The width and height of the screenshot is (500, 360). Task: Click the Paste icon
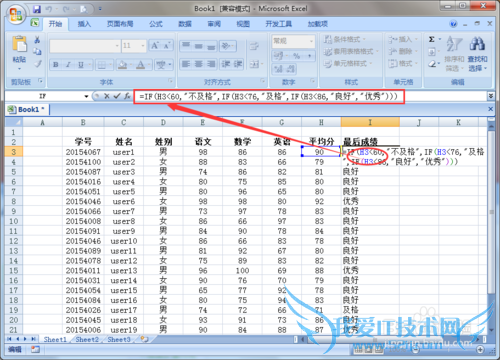[x=19, y=44]
